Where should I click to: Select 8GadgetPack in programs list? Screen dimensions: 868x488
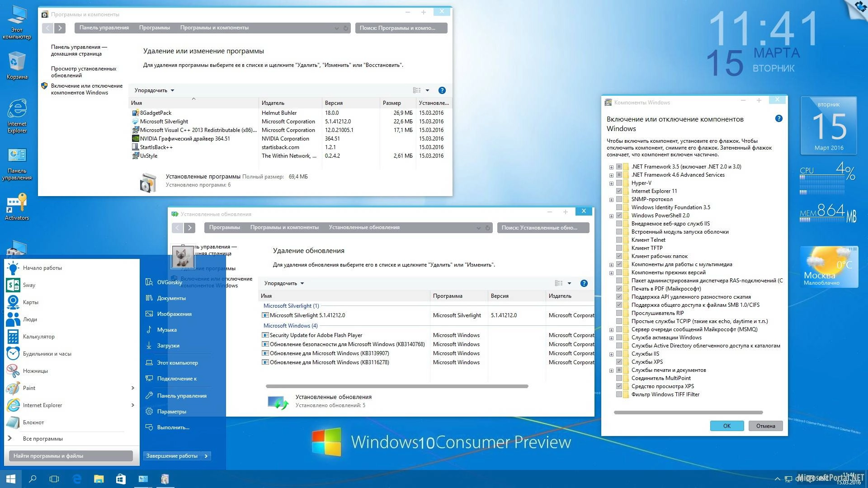coord(156,113)
